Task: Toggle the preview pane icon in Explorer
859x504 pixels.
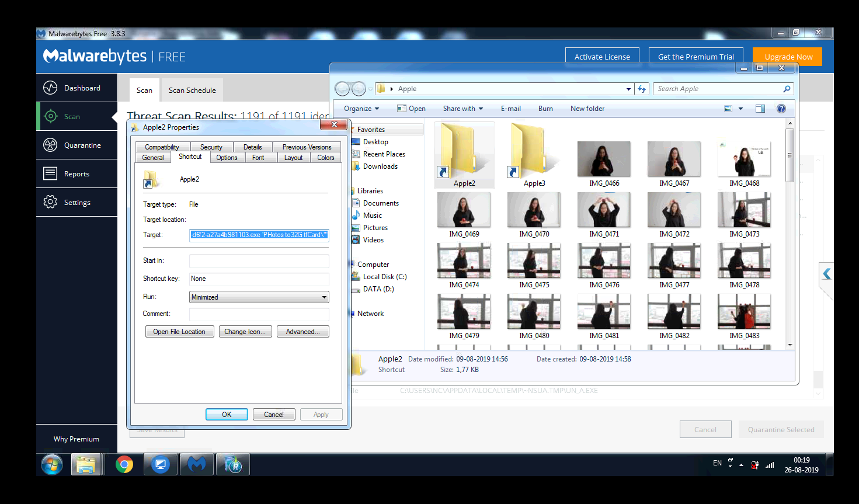Action: coord(760,109)
